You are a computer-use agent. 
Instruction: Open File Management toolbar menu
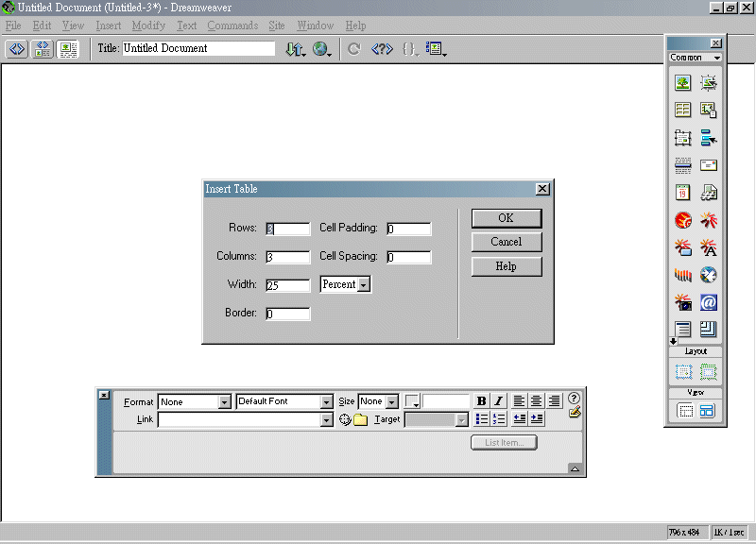296,49
